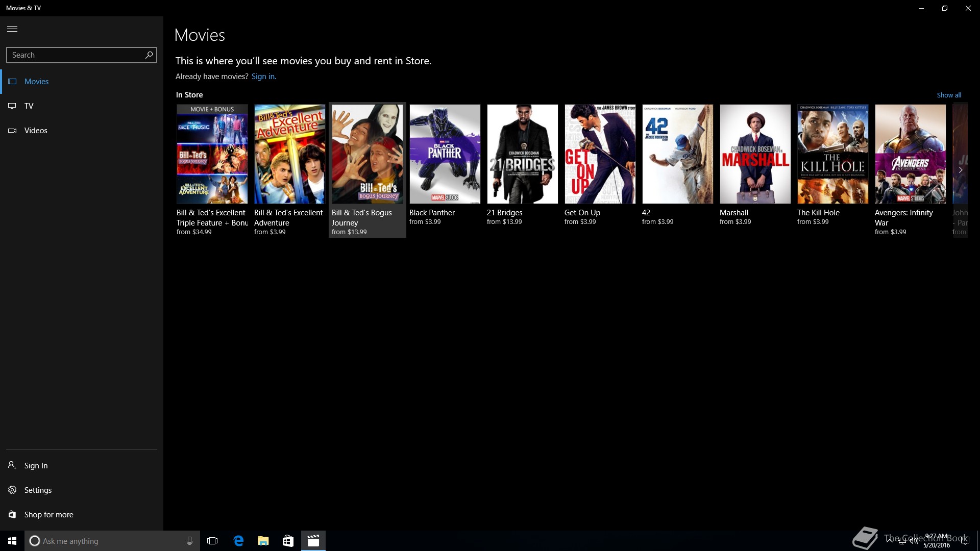Click the 'Get On Up' title text

582,213
